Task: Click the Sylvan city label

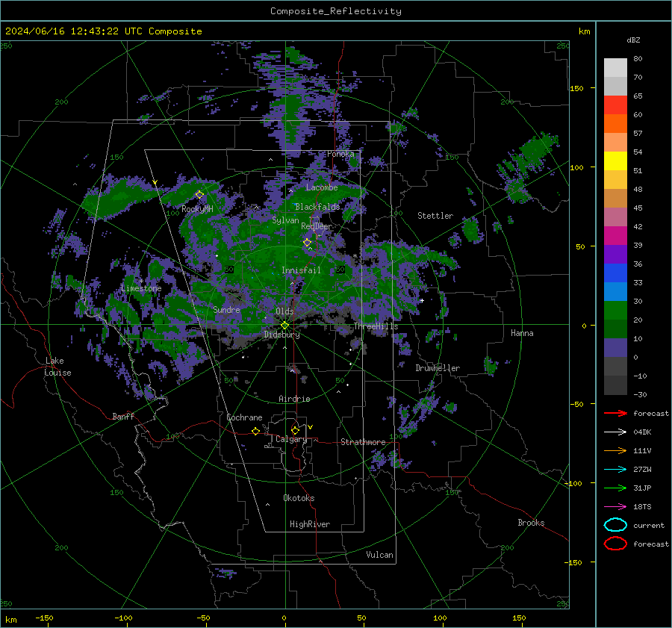Action: [285, 220]
